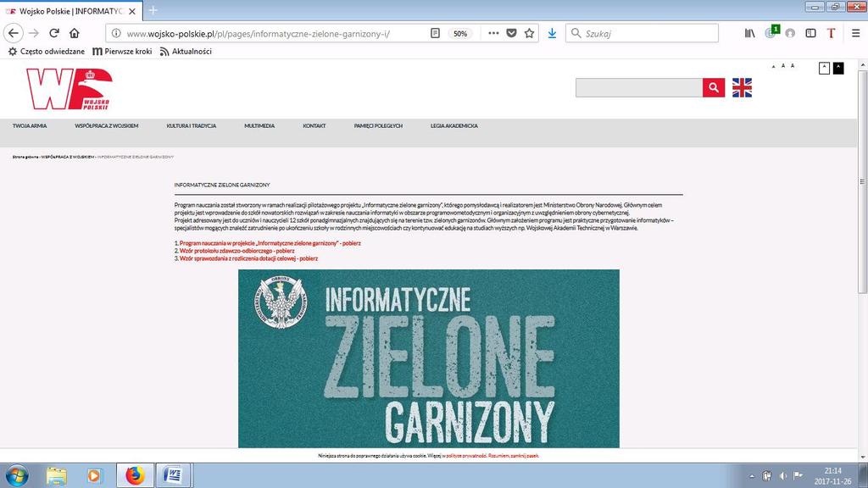The width and height of the screenshot is (868, 488).
Task: Open page actions three-dot menu
Action: click(493, 33)
